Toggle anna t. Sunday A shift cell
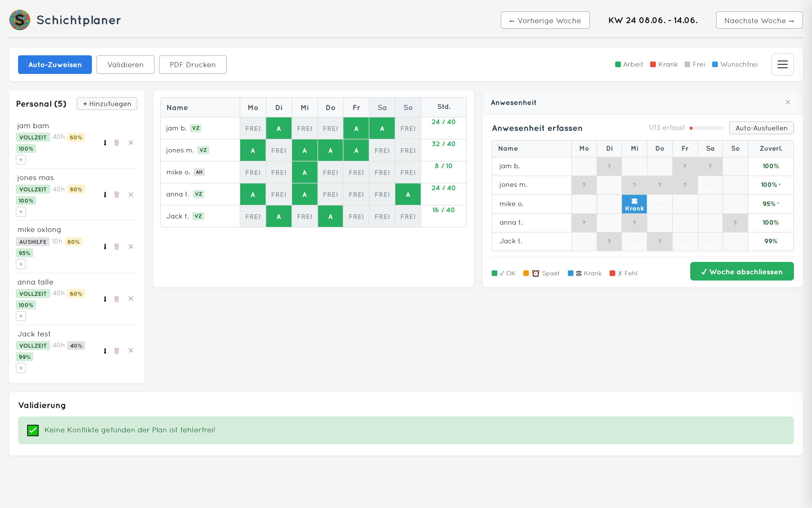This screenshot has width=812, height=508. pyautogui.click(x=408, y=194)
